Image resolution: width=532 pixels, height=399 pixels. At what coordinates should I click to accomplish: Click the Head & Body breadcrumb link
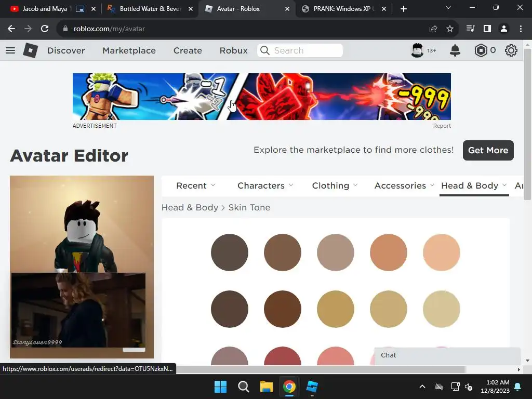click(190, 207)
